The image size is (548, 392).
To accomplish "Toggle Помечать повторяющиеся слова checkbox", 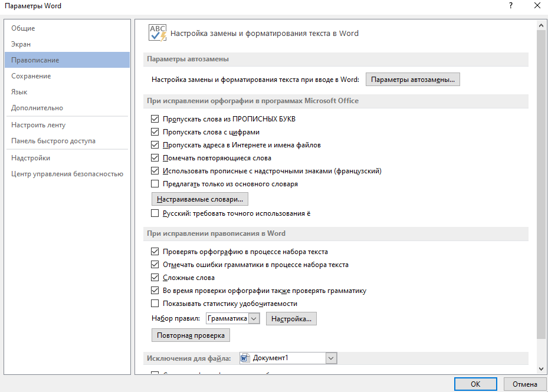I will tap(155, 158).
